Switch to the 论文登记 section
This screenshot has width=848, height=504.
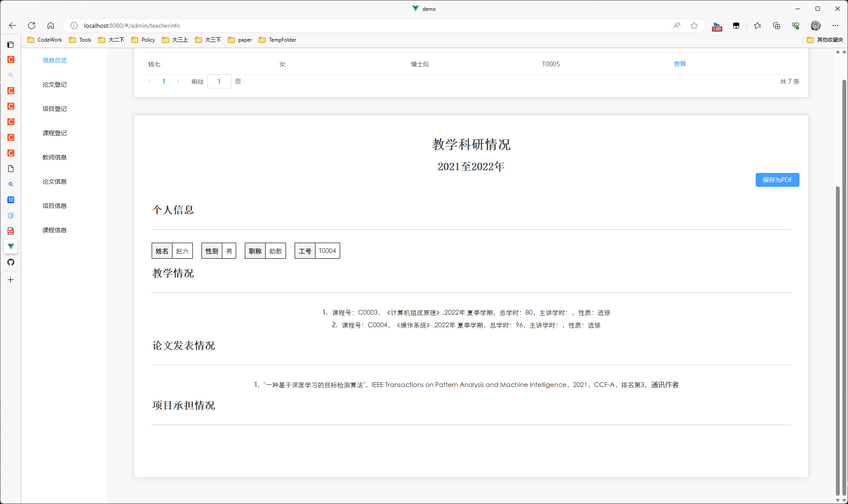coord(55,84)
